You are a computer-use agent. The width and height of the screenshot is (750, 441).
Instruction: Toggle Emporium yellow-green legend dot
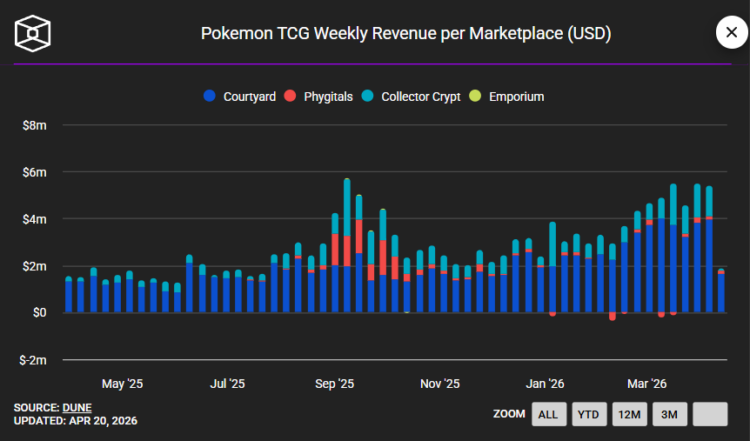(x=475, y=96)
